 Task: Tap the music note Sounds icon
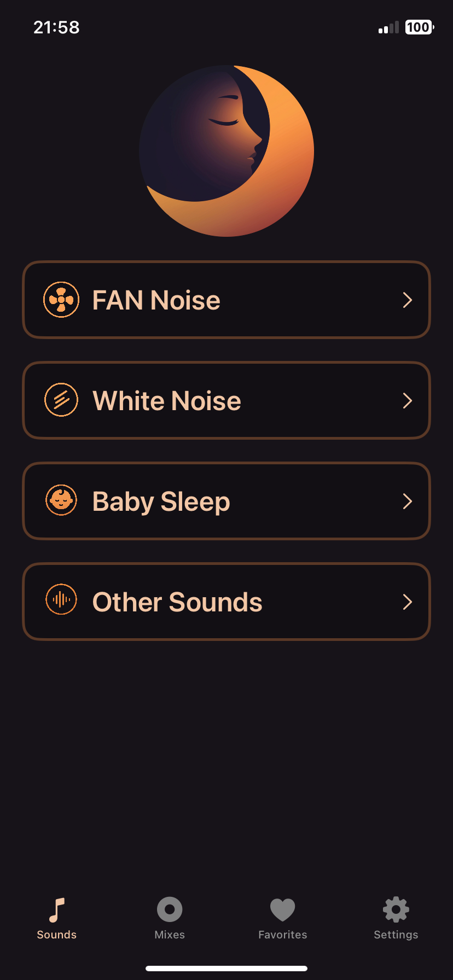(x=57, y=910)
